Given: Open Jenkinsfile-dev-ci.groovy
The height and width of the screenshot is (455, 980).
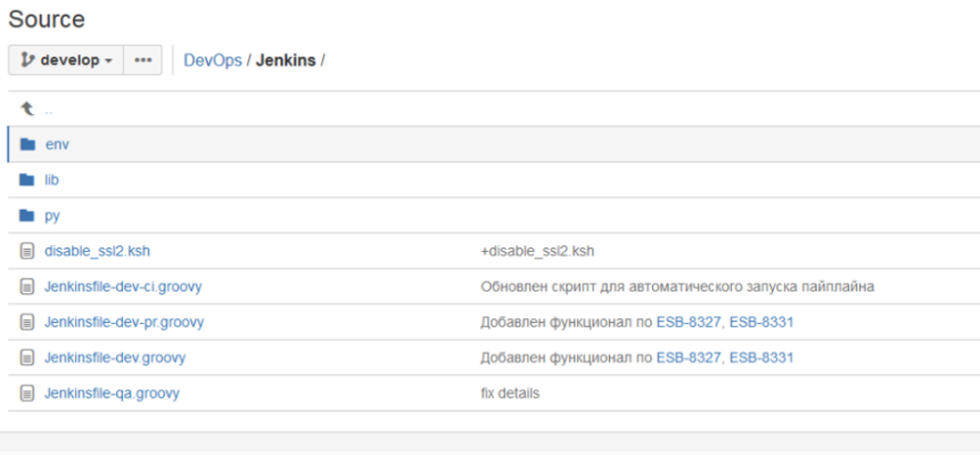Looking at the screenshot, I should (x=123, y=287).
